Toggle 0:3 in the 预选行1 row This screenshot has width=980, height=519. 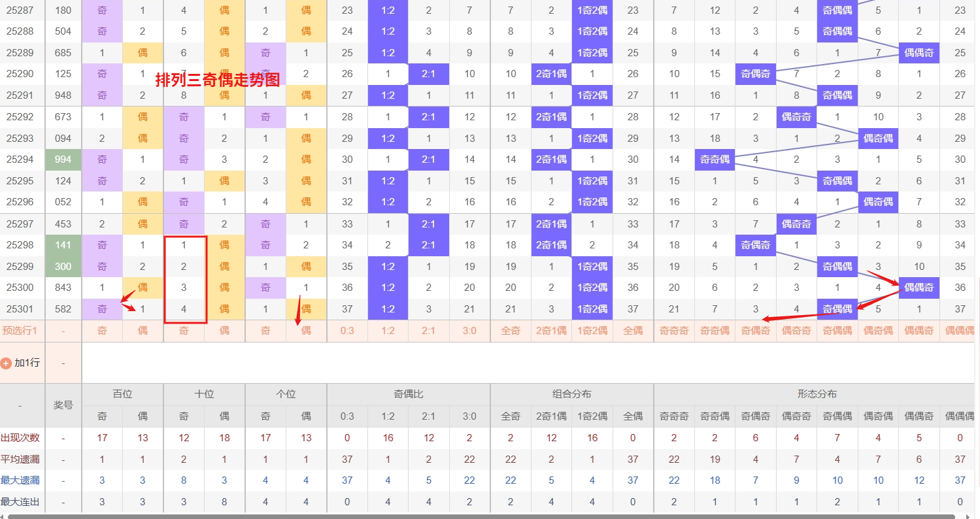point(347,331)
